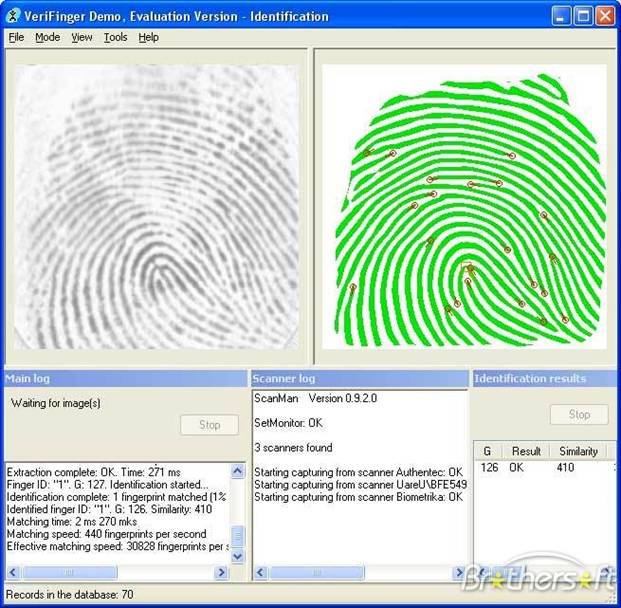Click '3 scanners found' line
Viewport: 621px width, 608px height.
pos(293,448)
